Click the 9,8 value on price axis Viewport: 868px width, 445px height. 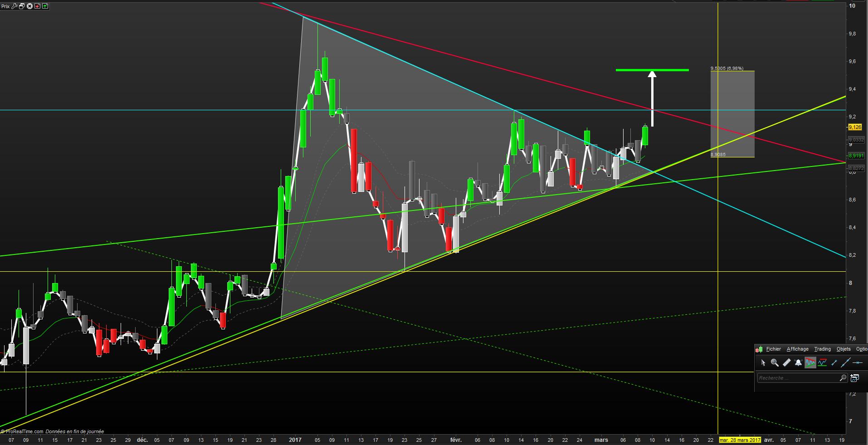click(853, 34)
